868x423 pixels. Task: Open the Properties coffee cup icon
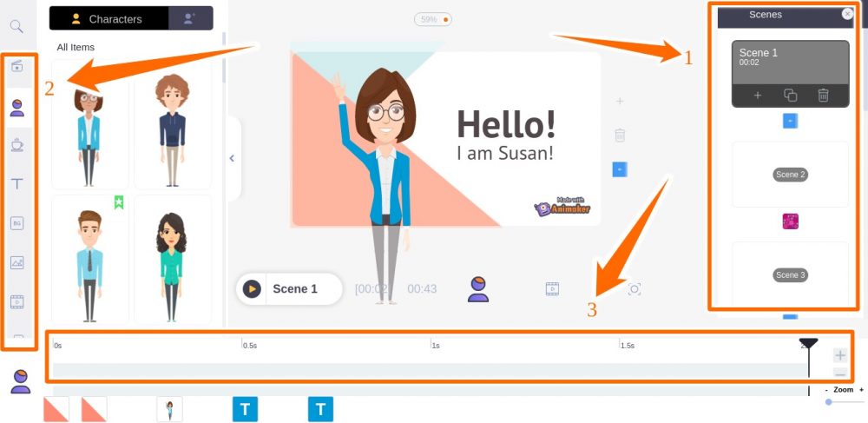pyautogui.click(x=17, y=144)
